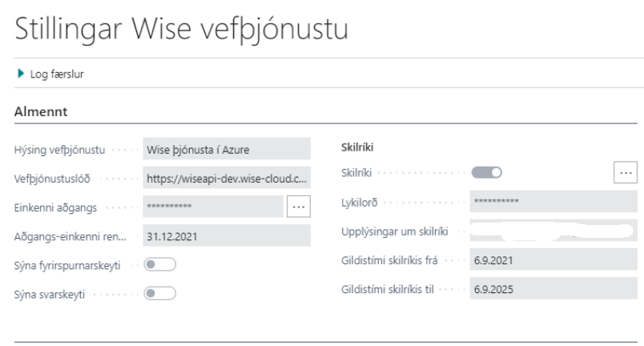Screen dimensions: 644x346
Task: Enable the Sýna fyrirspurnarskeyti switch
Action: point(159,265)
